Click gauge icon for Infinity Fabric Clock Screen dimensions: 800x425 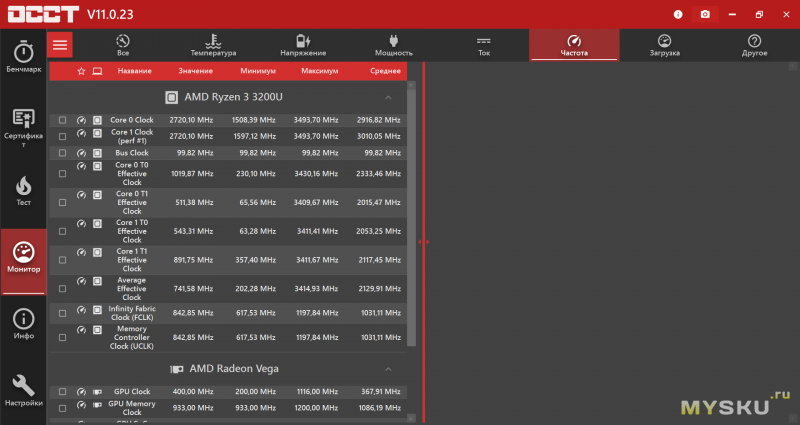point(81,310)
